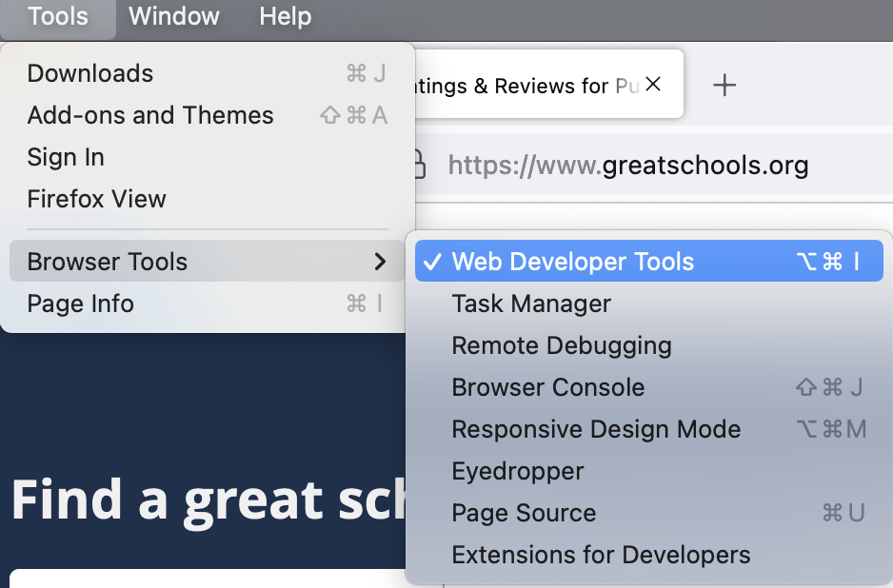
Task: Open a new tab with plus icon
Action: coord(724,86)
